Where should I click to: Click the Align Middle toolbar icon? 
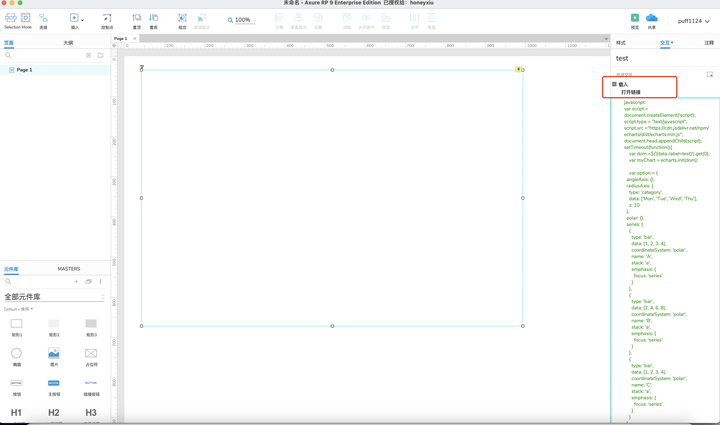366,18
